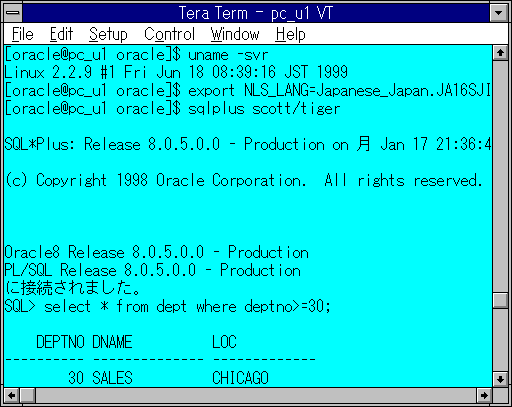Click the '(c) Copyright 1998 Oracle Corporation' line
Image resolution: width=512 pixels, height=407 pixels.
(x=244, y=180)
